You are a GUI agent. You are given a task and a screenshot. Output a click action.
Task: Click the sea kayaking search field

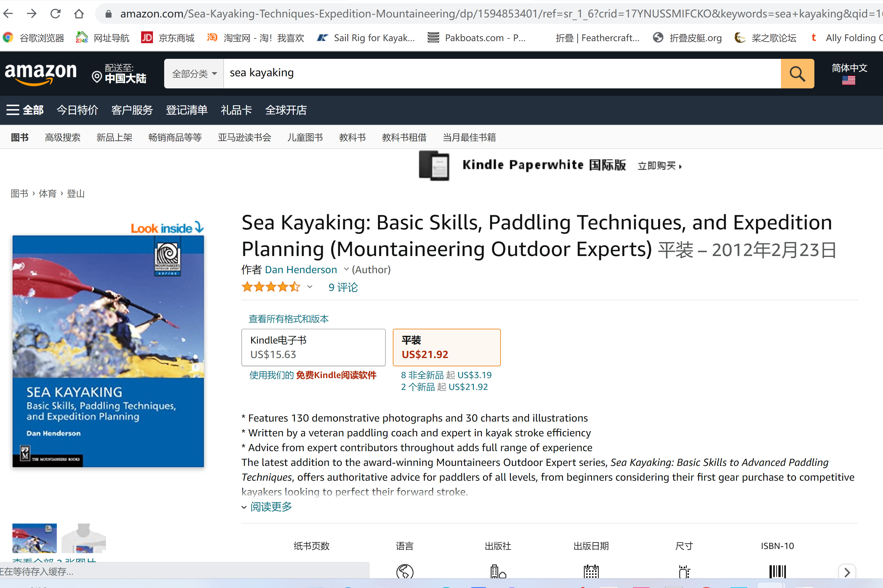tap(502, 74)
